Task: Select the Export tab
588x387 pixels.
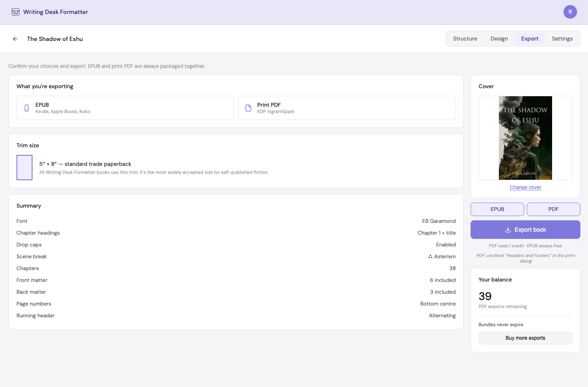Action: coord(530,39)
